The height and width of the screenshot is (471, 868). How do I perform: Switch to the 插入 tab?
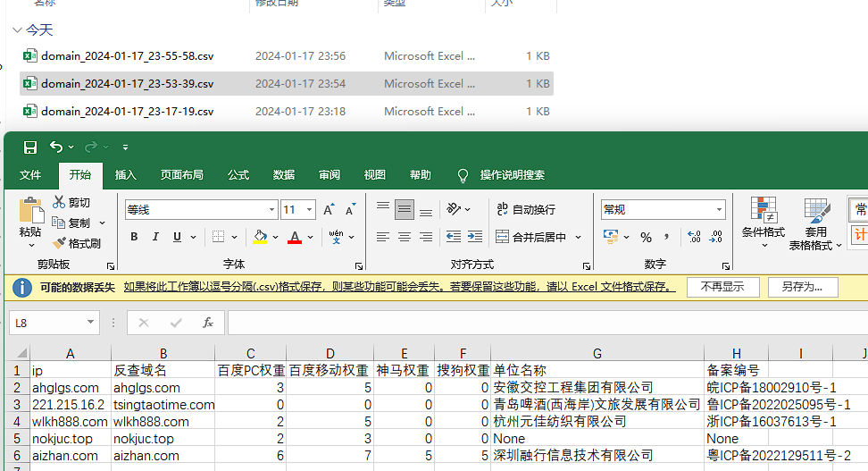tap(126, 175)
